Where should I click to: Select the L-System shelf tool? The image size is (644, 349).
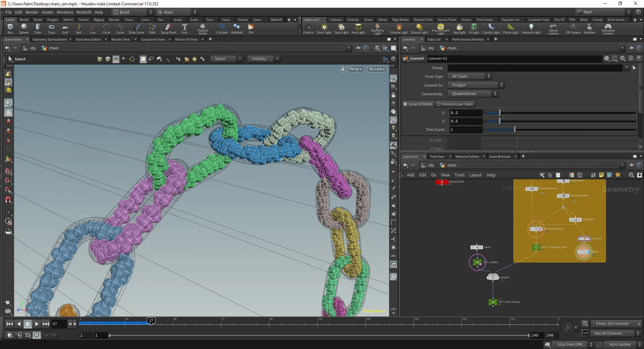221,28
